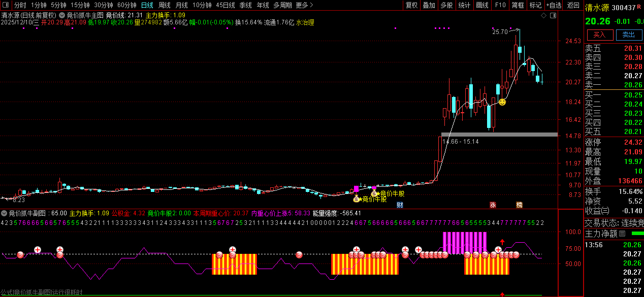644x297 pixels.
Task: Click the 榜 ranking marker on chart
Action: (x=519, y=205)
